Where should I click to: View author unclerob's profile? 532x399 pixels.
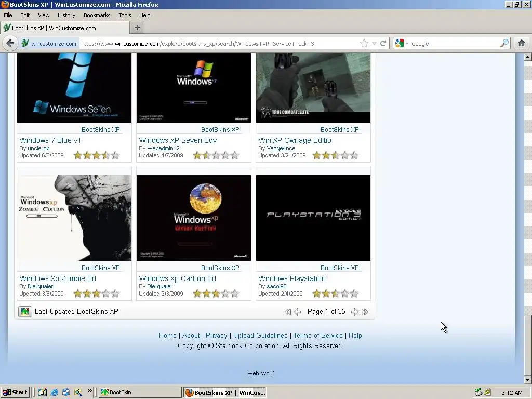38,148
